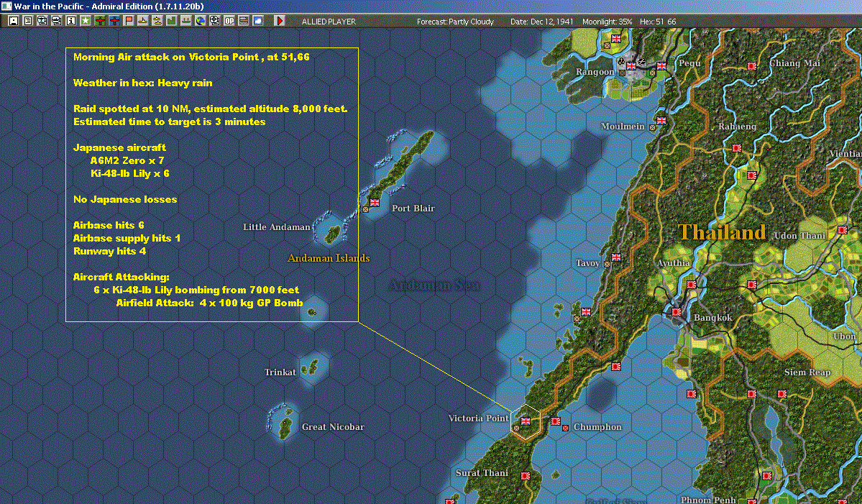
Task: Click the ALLIED PLAYER status text
Action: pos(329,22)
